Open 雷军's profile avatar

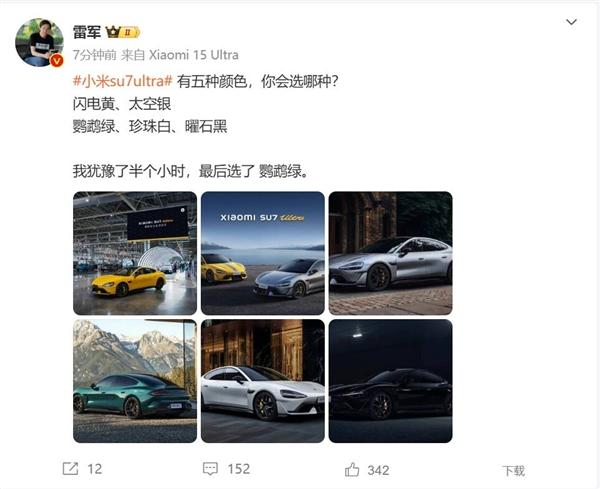coord(39,42)
